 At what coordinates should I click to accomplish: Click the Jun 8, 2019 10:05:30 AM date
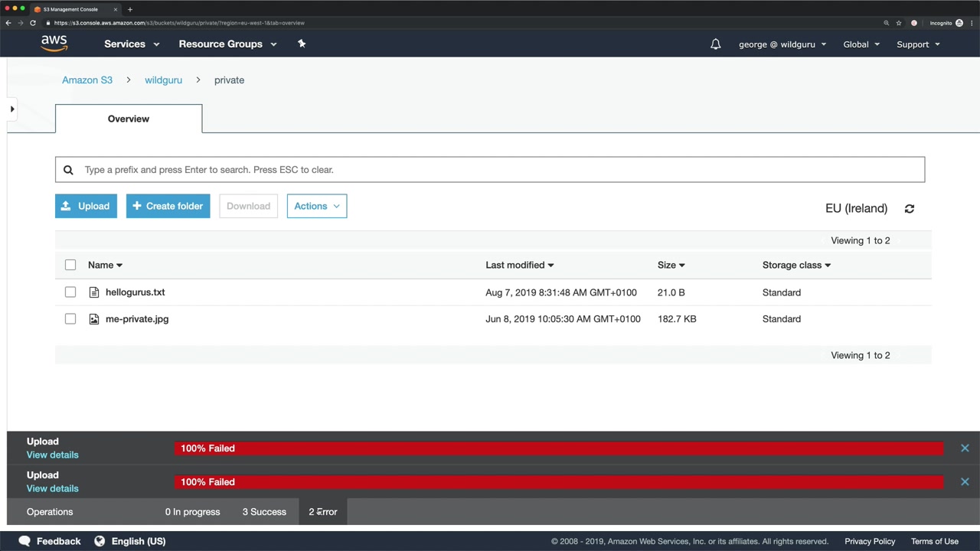(563, 319)
